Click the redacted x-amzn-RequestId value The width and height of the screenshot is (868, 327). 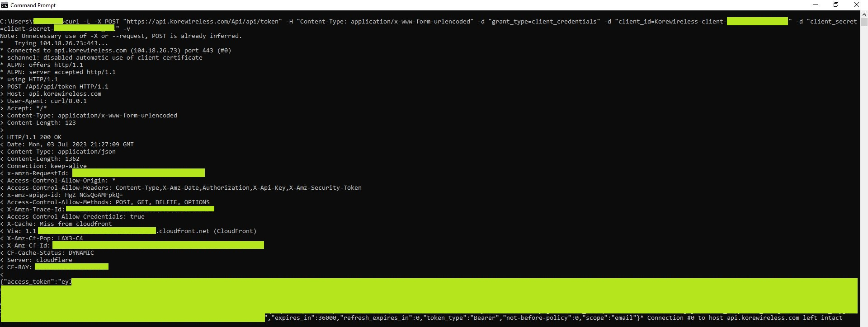(138, 173)
